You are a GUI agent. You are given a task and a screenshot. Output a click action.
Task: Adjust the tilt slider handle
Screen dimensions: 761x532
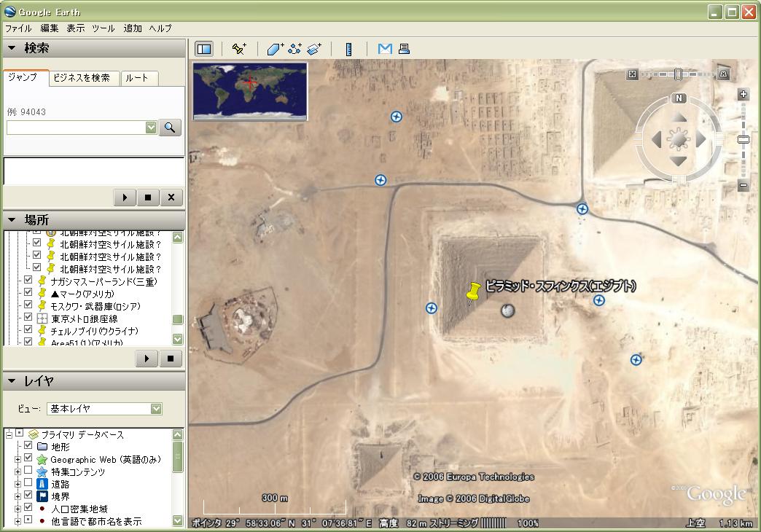(679, 74)
